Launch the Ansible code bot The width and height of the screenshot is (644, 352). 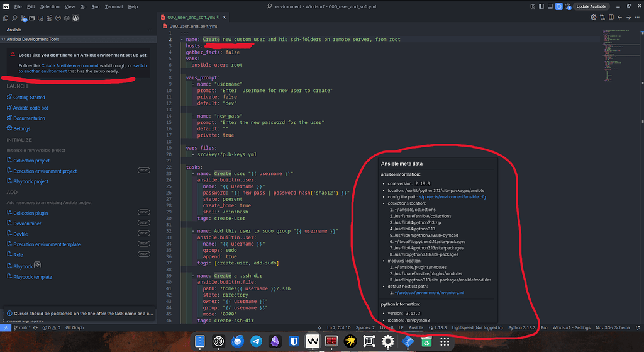click(30, 108)
